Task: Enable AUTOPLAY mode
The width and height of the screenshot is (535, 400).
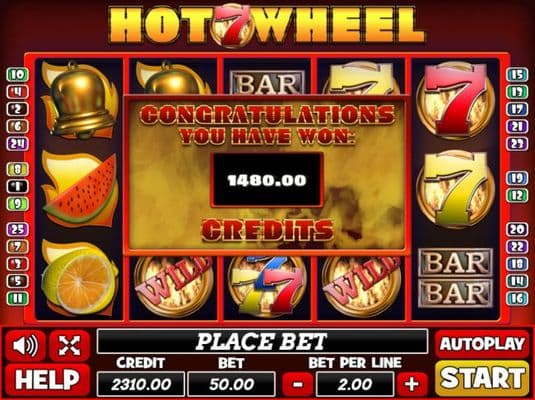Action: [x=482, y=344]
